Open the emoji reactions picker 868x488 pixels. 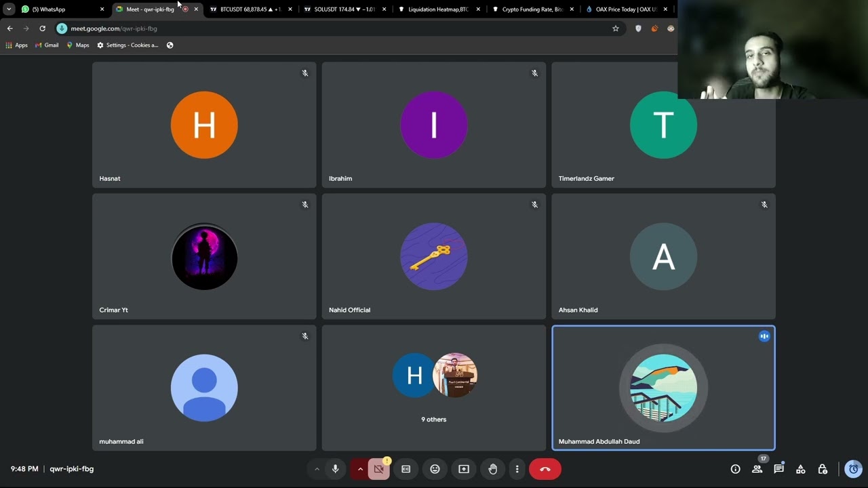[x=435, y=469]
